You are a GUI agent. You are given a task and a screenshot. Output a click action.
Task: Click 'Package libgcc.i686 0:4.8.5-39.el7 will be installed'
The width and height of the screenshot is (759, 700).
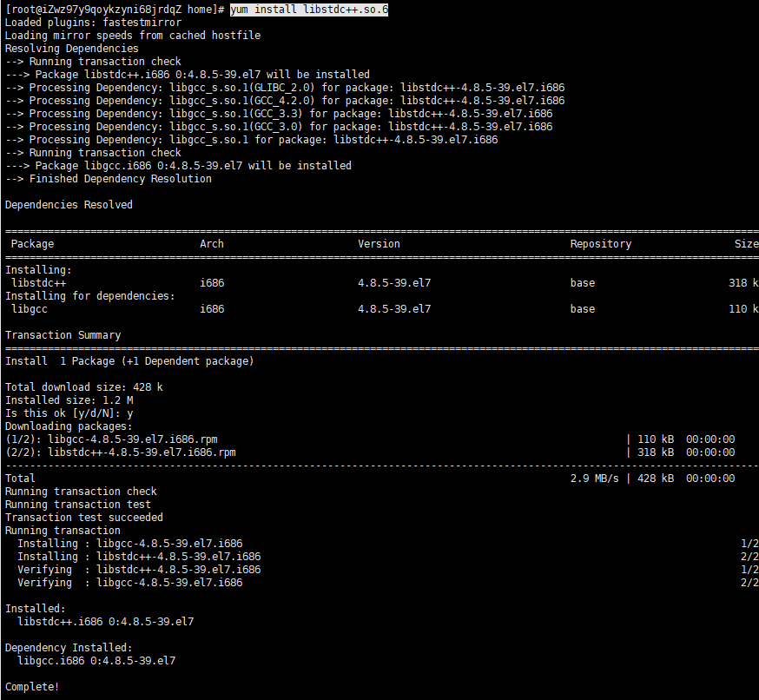193,166
